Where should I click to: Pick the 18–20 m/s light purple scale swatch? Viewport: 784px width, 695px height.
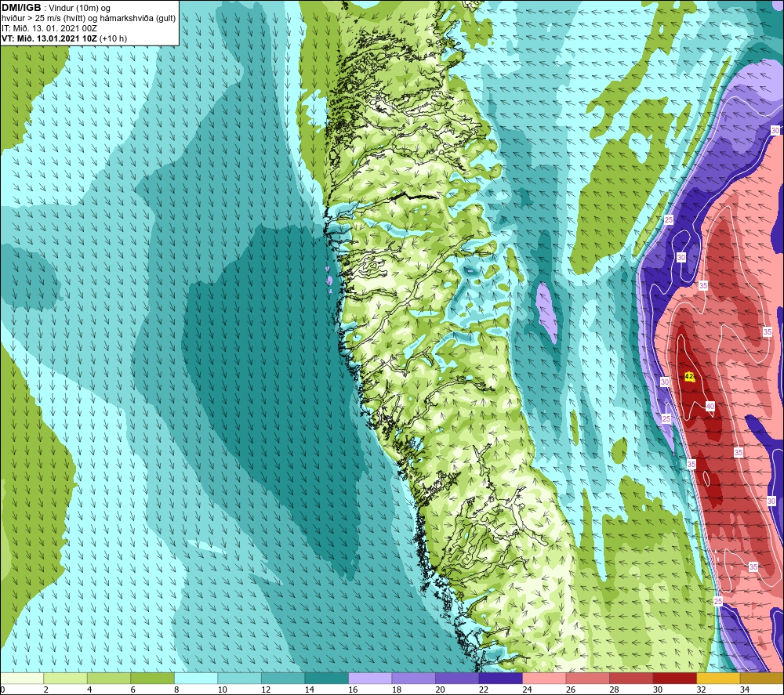[413, 678]
